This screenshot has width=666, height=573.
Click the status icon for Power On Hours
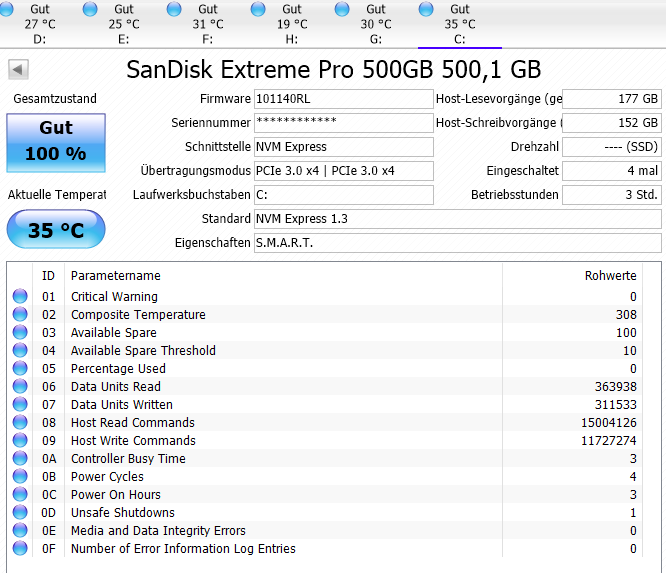click(x=20, y=494)
